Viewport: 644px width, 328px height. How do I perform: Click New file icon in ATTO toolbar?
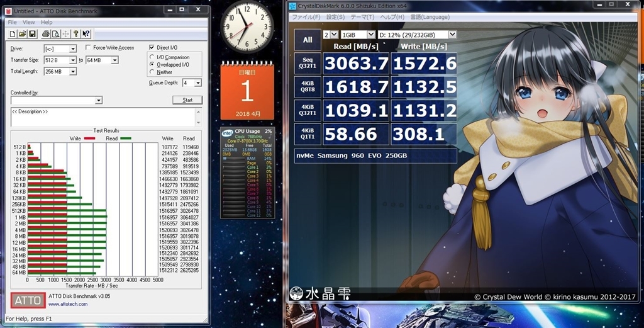[x=13, y=34]
